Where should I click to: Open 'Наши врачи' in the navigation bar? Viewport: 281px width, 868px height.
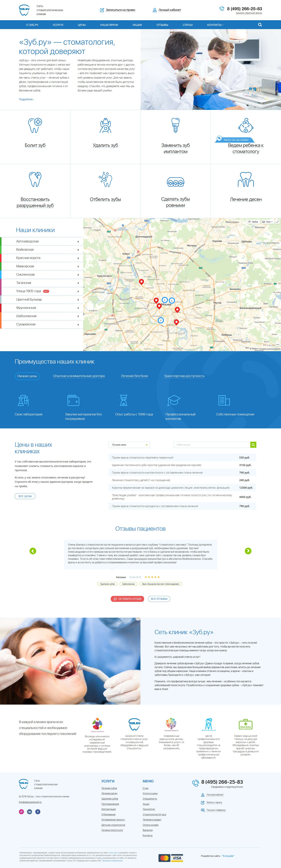(x=109, y=25)
